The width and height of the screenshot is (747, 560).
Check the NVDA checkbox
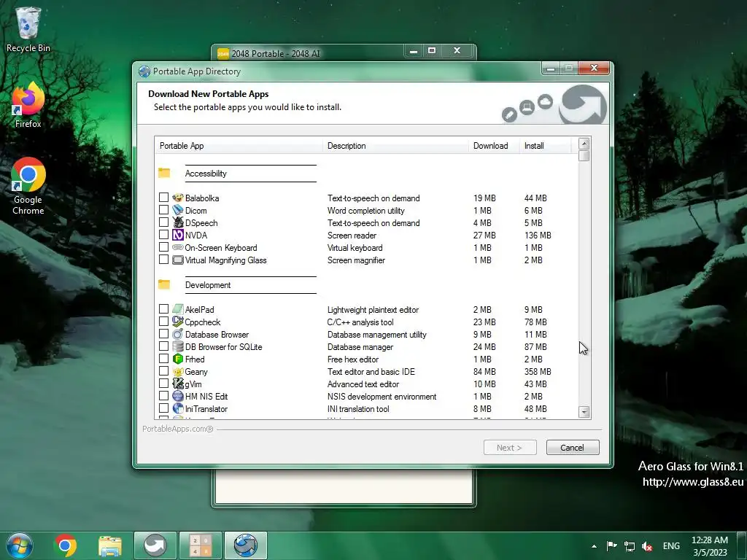pos(163,234)
